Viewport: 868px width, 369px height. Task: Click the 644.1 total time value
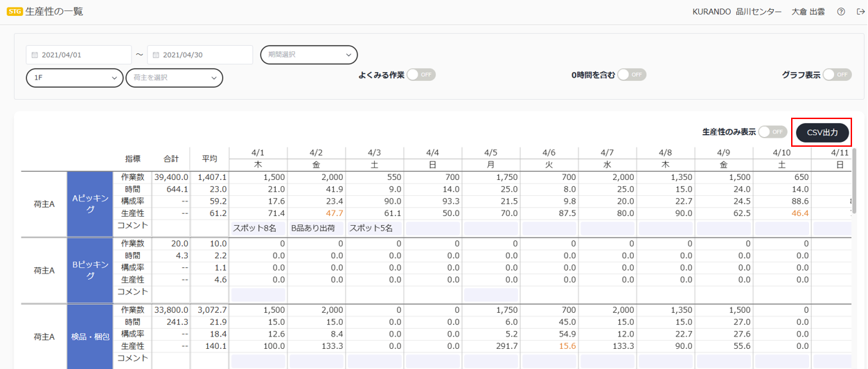(x=177, y=189)
